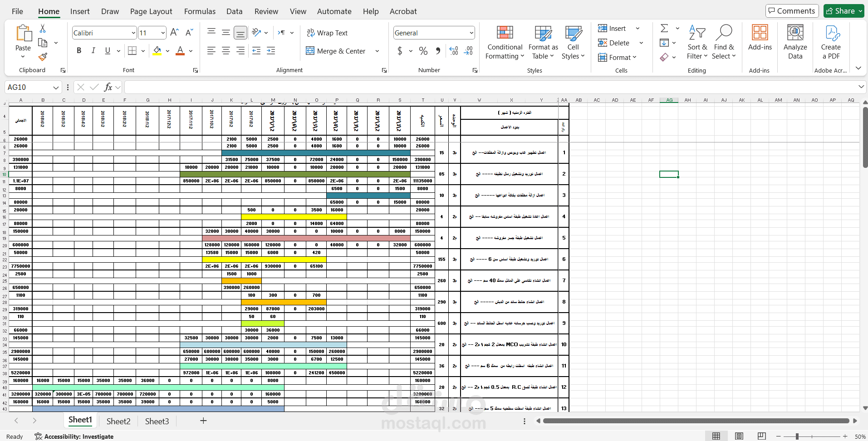Apply the Fill Color bucket
868x441 pixels.
pos(157,51)
